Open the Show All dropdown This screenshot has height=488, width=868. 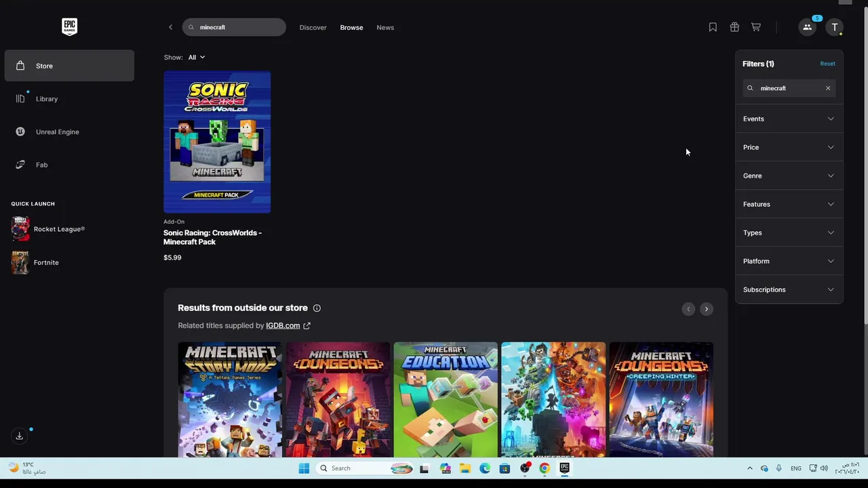[x=197, y=58]
